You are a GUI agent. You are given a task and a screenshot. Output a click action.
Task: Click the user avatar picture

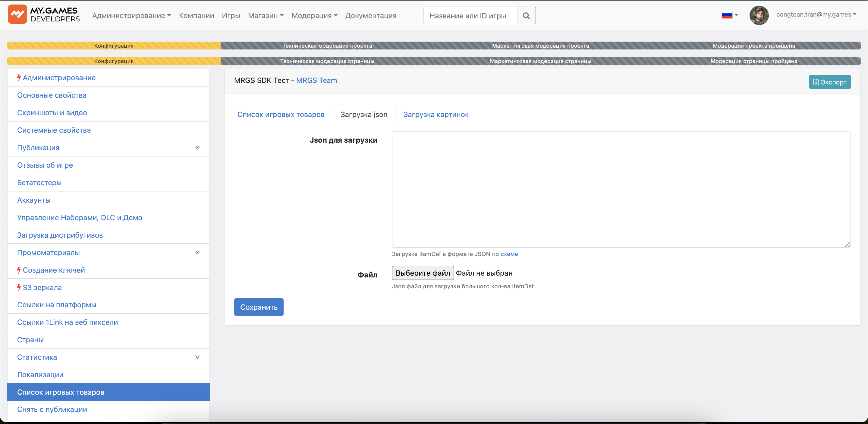click(759, 15)
